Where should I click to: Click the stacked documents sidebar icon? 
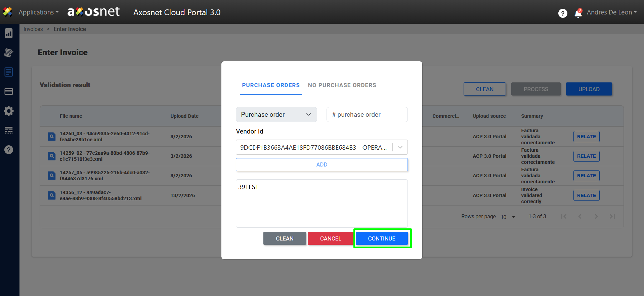coord(9,53)
